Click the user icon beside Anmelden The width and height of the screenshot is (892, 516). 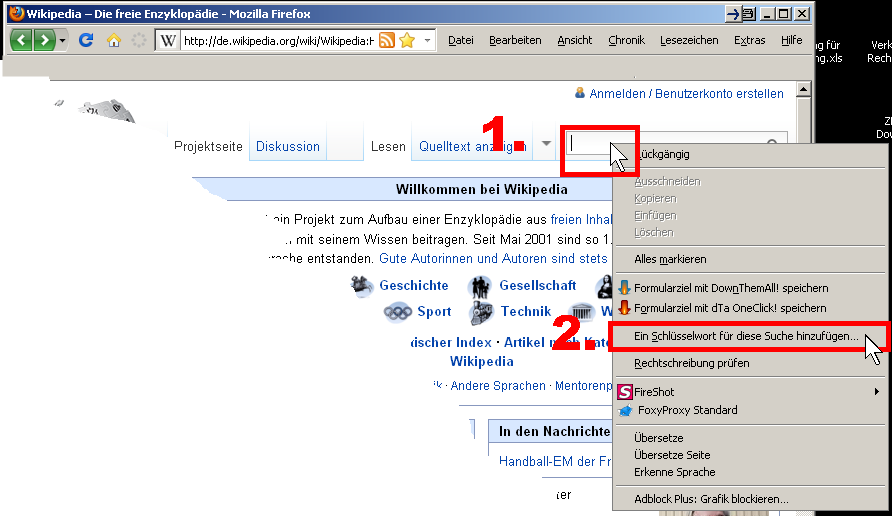(x=580, y=93)
